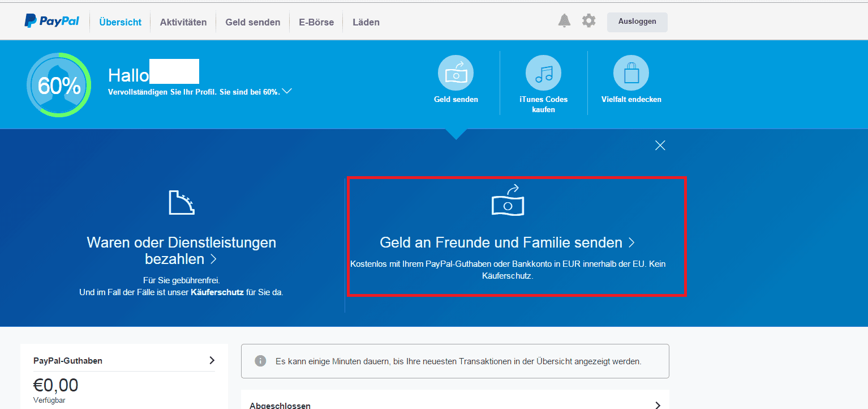The width and height of the screenshot is (868, 409).
Task: Click the Geld senden money icon
Action: click(456, 73)
